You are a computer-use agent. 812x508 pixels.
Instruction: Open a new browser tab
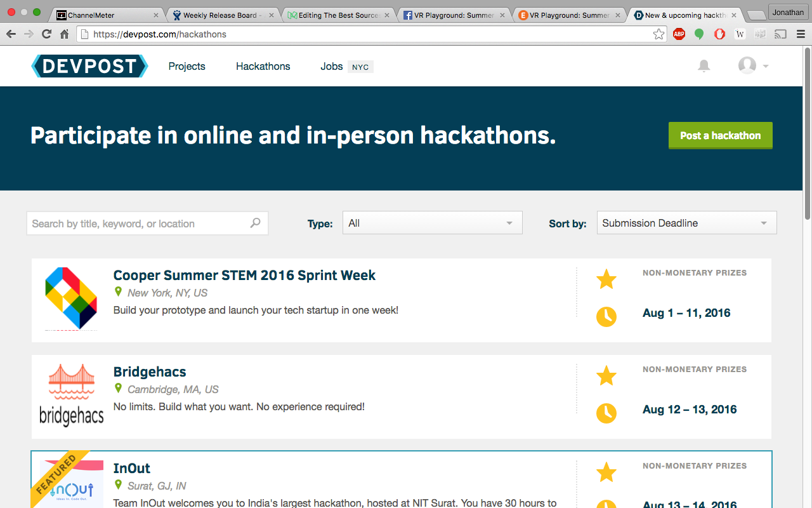pyautogui.click(x=756, y=15)
